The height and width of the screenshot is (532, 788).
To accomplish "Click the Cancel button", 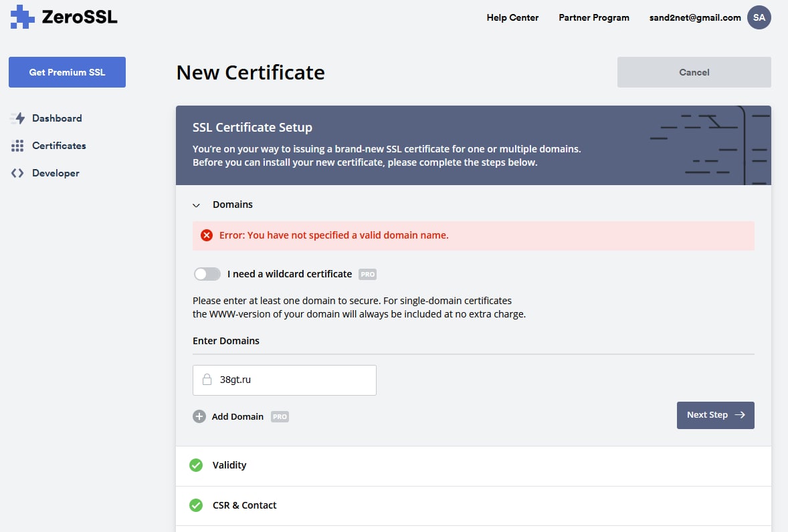I will 694,72.
